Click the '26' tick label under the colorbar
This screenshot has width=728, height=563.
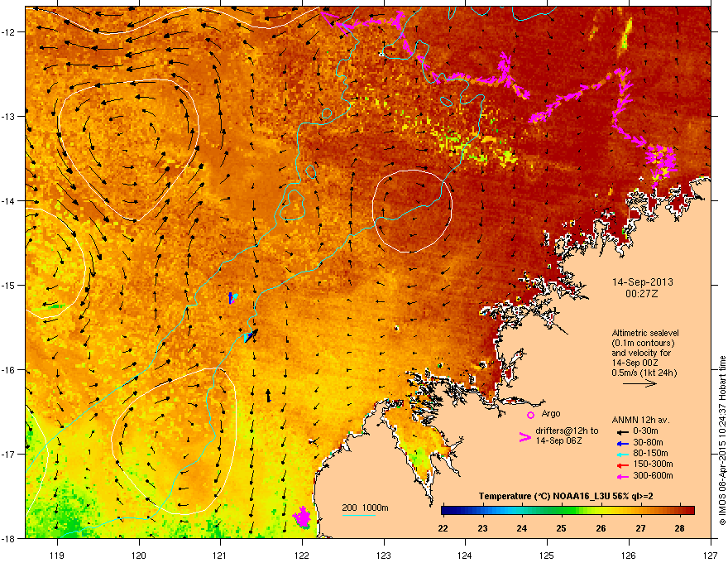click(x=601, y=528)
